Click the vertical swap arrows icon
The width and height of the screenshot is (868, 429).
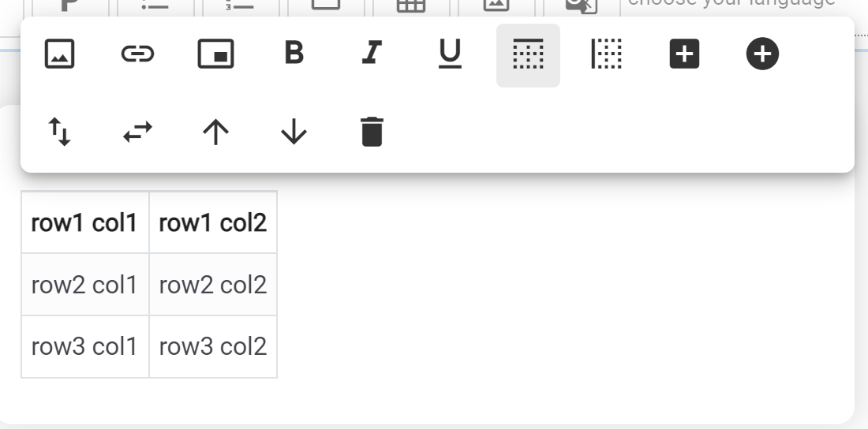point(60,132)
